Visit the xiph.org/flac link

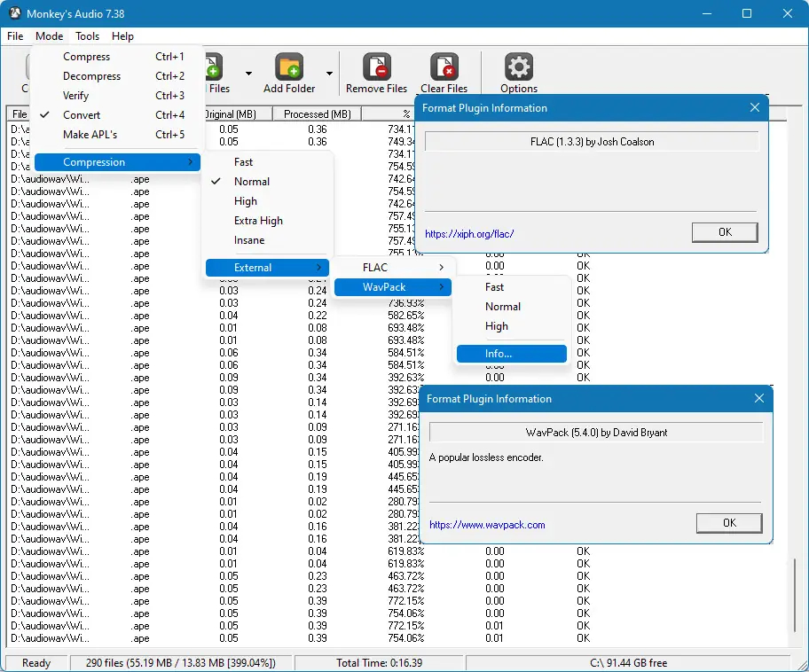pos(469,234)
